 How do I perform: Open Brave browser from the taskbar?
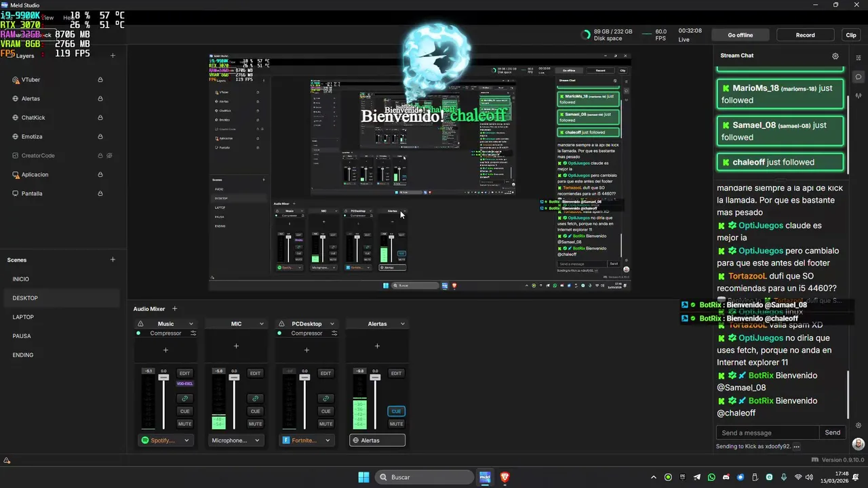pos(505,477)
